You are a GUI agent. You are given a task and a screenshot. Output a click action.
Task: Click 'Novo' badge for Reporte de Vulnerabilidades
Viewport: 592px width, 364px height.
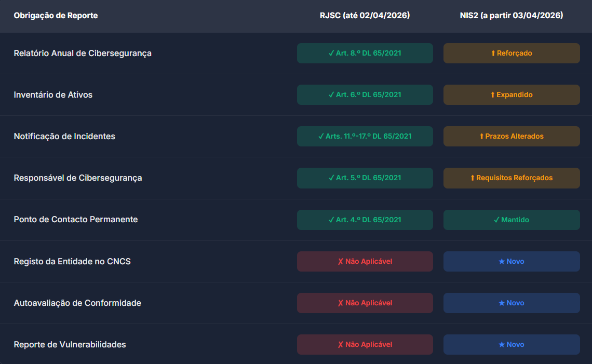tap(512, 344)
